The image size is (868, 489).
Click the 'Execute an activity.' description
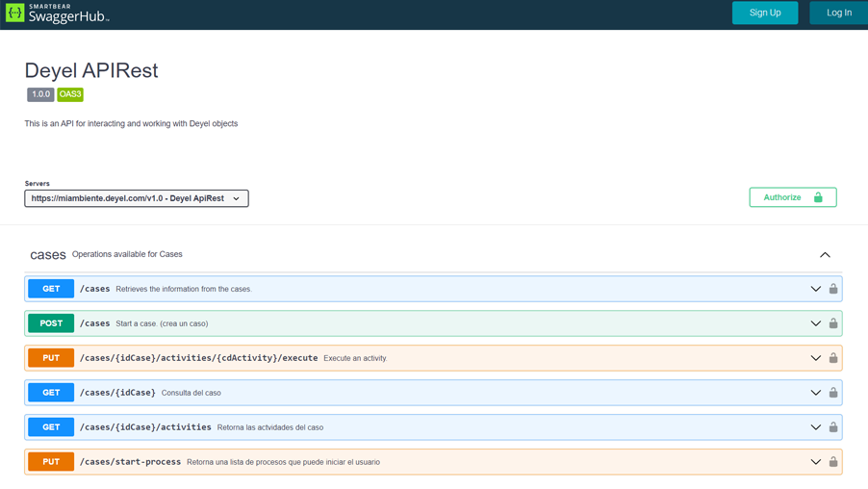pos(355,358)
